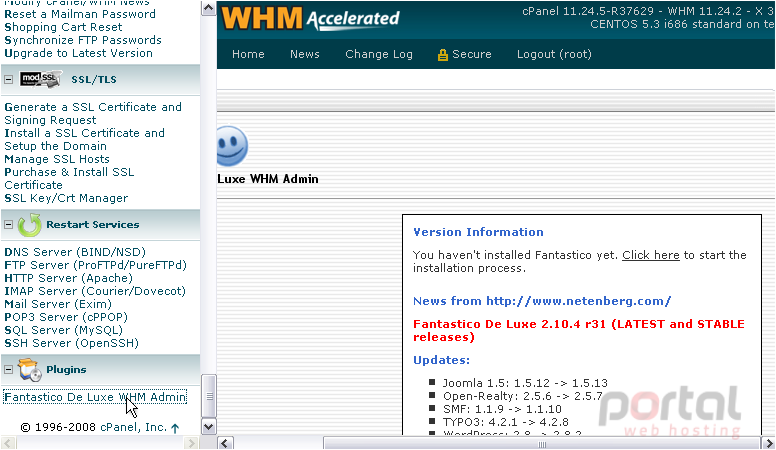Image resolution: width=776 pixels, height=450 pixels.
Task: Open the News menu item
Action: 304,54
